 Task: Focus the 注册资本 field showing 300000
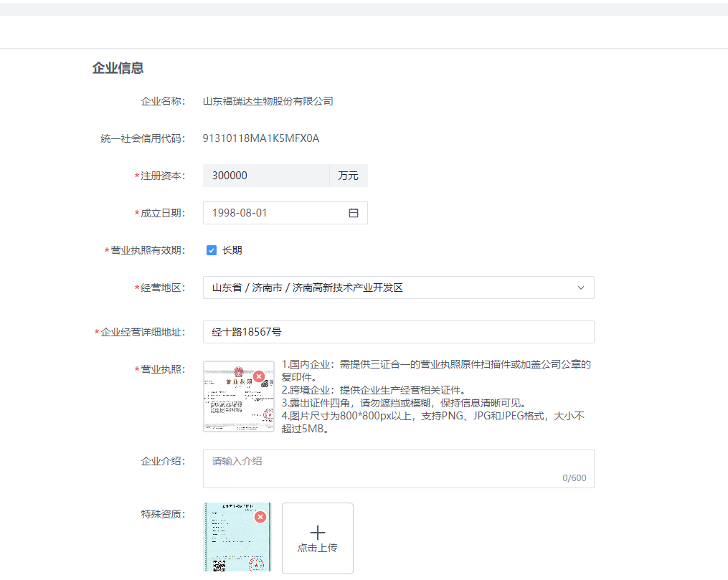tap(266, 176)
